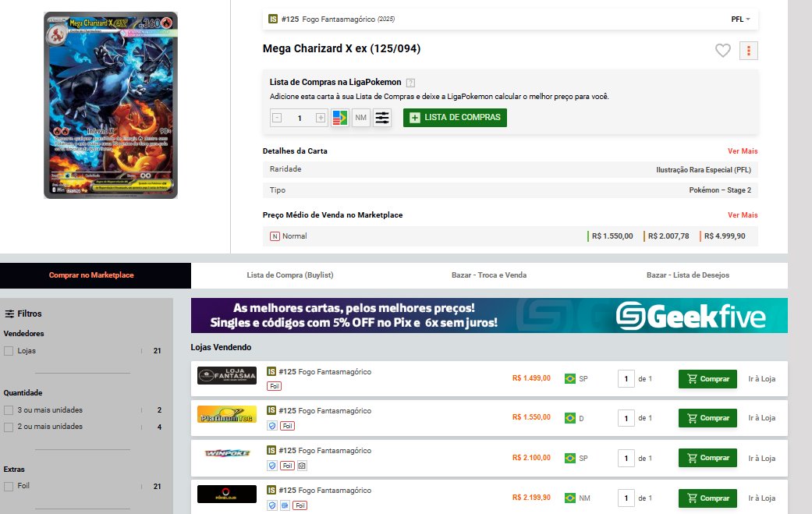Click the shield badge in Winpoke row
The height and width of the screenshot is (514, 812).
pos(272,466)
